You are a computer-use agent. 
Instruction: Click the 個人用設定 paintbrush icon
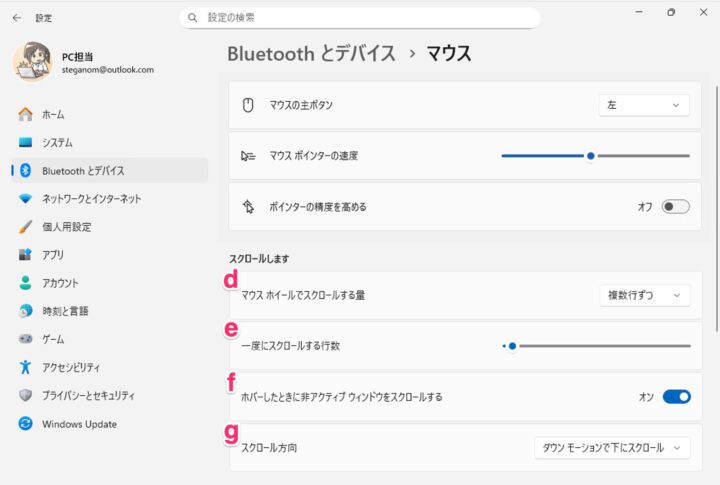click(26, 227)
